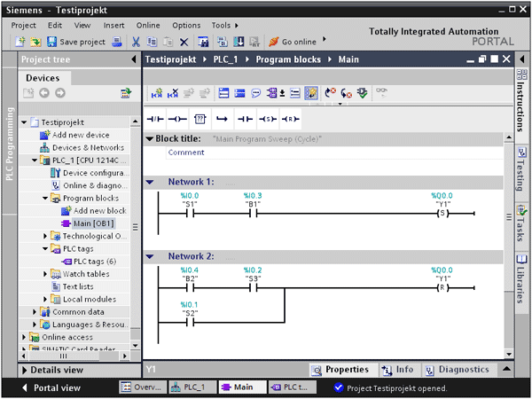Switch to Portal view
Viewport: 532px width, 399px height.
pos(51,387)
